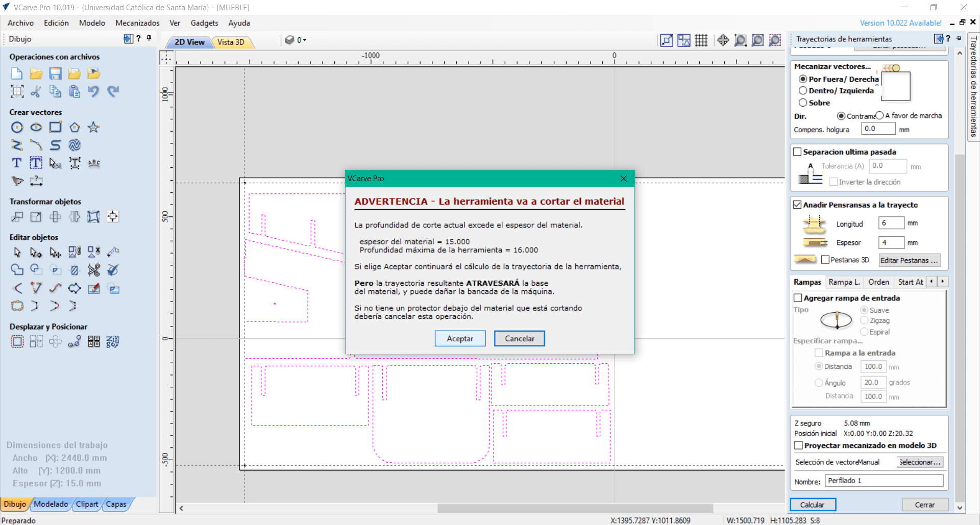Undo the last action
Screen dimensions: 980x525
[x=93, y=91]
